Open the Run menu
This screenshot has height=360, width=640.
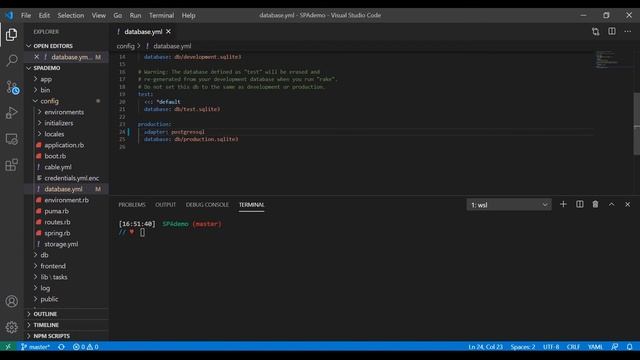[135, 15]
